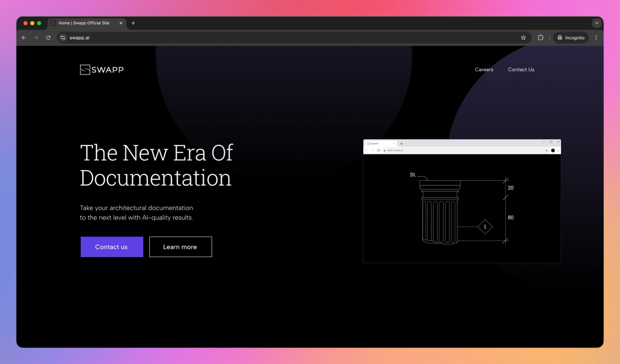Go forward in browser history
The height and width of the screenshot is (364, 620).
coord(36,38)
